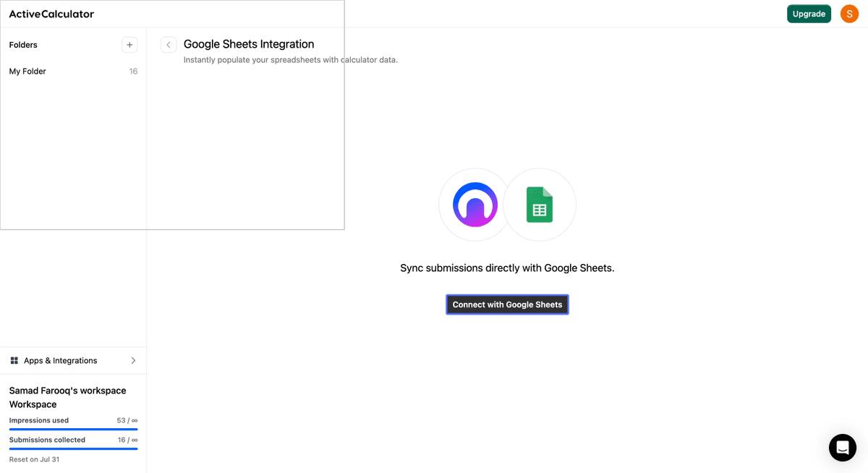This screenshot has width=868, height=473.
Task: Expand Apps & Integrations chevron
Action: click(x=133, y=360)
